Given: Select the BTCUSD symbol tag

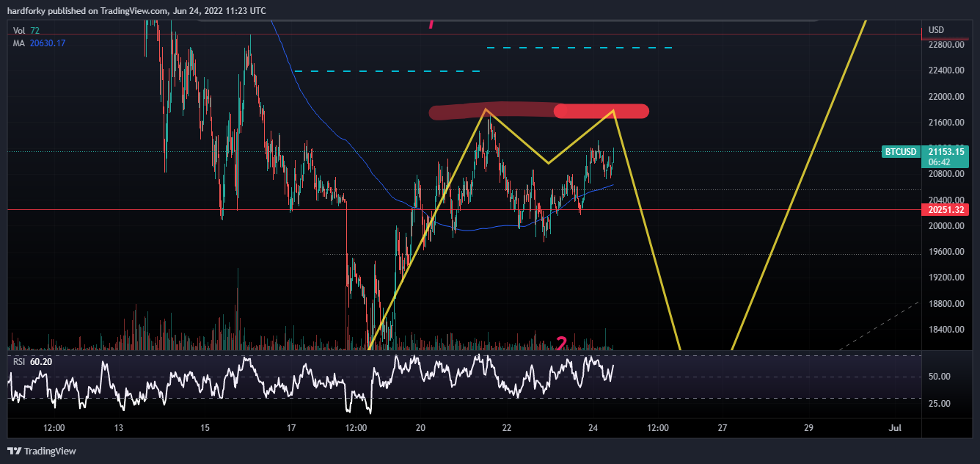Looking at the screenshot, I should 901,152.
